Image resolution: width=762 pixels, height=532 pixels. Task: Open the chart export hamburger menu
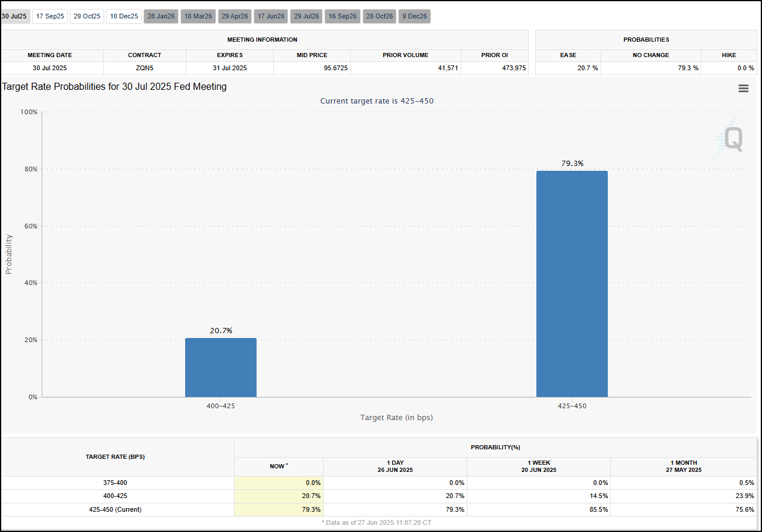pyautogui.click(x=743, y=88)
